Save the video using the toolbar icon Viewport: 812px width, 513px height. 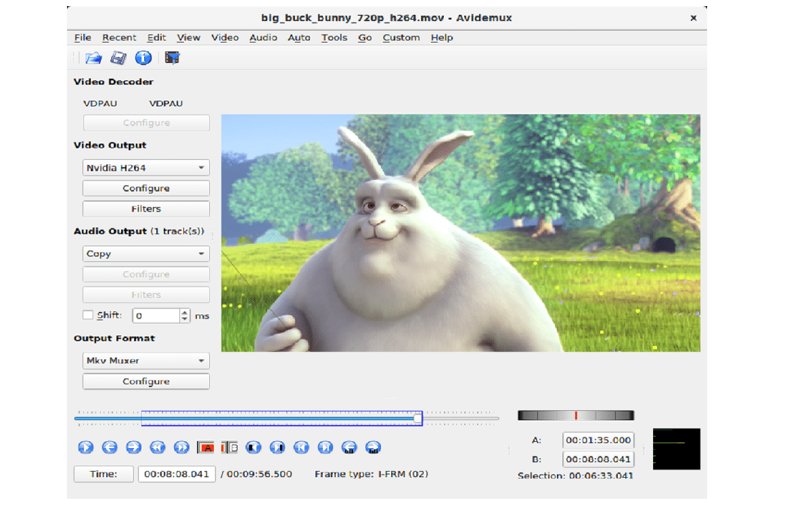click(x=117, y=58)
